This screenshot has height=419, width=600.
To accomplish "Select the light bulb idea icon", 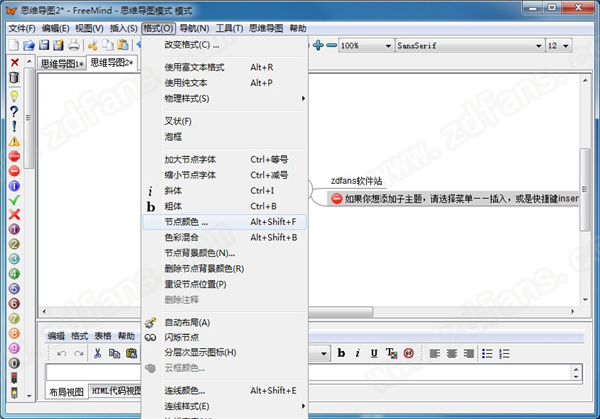I will [14, 96].
